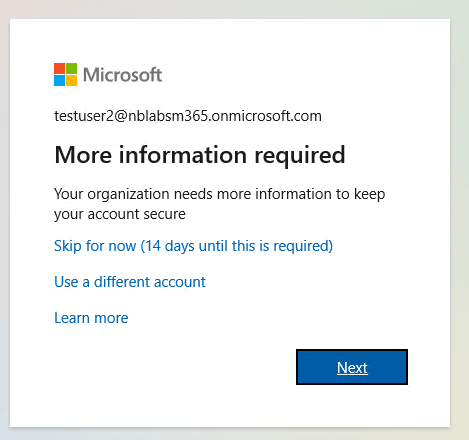
Task: Click the gray Microsoft wordmark text
Action: point(122,75)
